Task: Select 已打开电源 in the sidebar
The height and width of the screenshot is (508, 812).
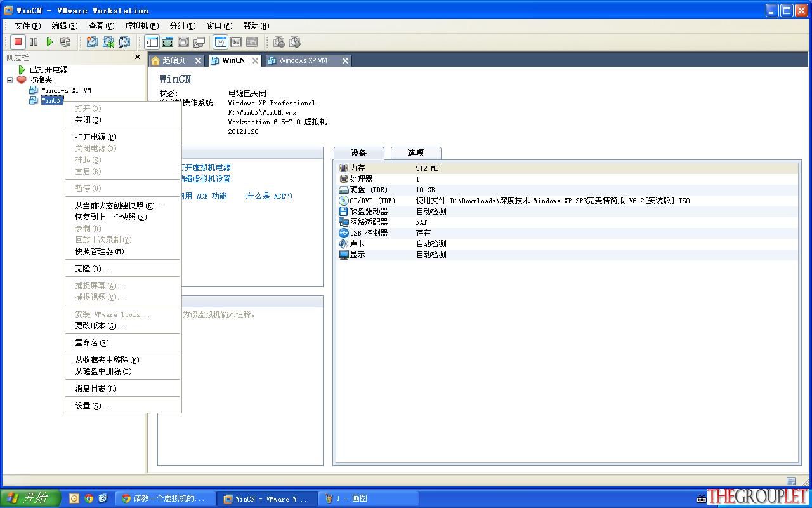Action: pos(48,69)
